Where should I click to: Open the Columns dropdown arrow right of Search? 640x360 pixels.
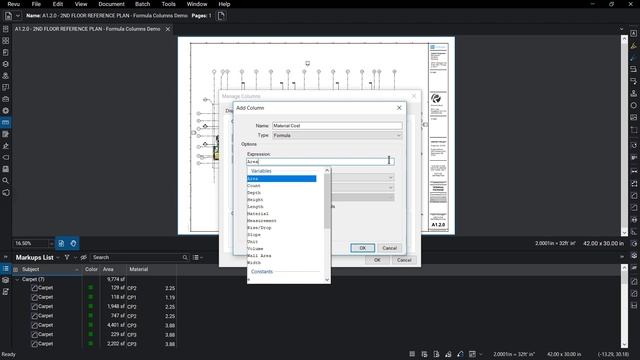tap(202, 258)
